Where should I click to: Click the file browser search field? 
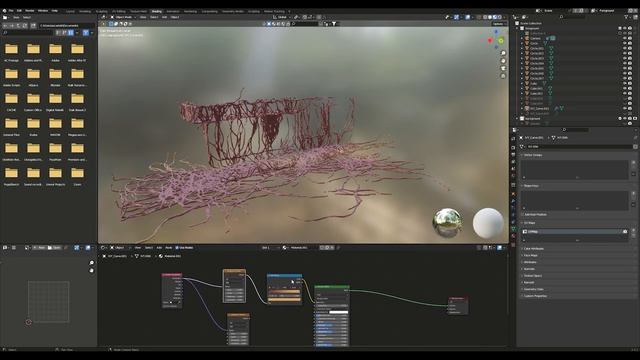tap(28, 32)
